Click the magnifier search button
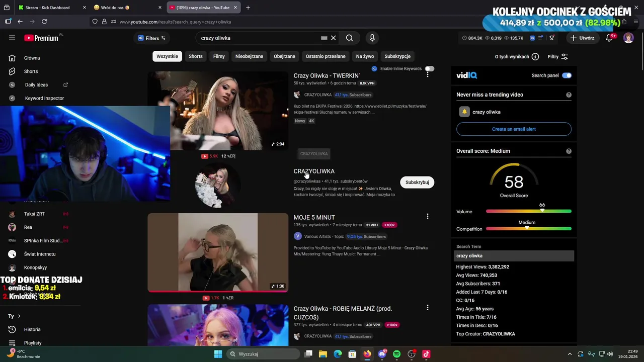Screen dimensions: 644x362 pyautogui.click(x=349, y=38)
